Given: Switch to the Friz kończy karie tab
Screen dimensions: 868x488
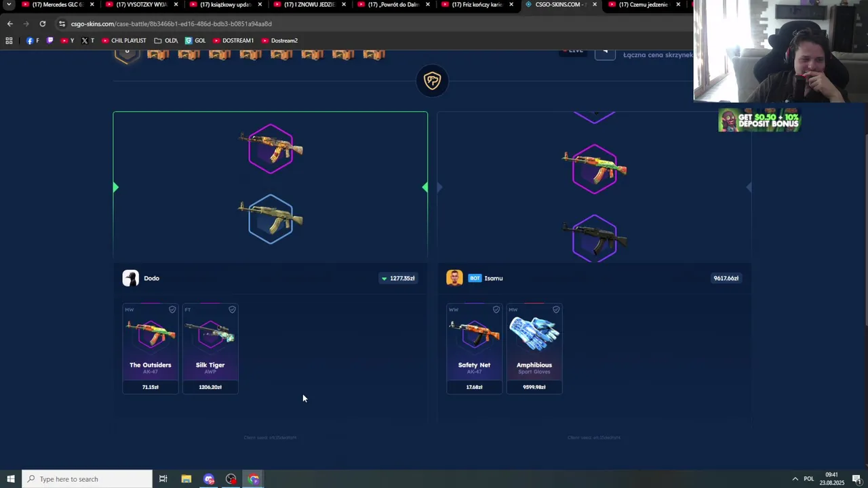Looking at the screenshot, I should pos(477,5).
